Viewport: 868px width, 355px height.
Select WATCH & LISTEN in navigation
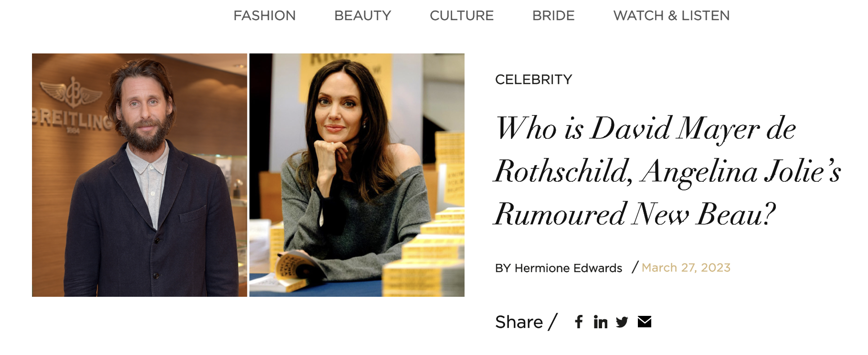point(671,16)
